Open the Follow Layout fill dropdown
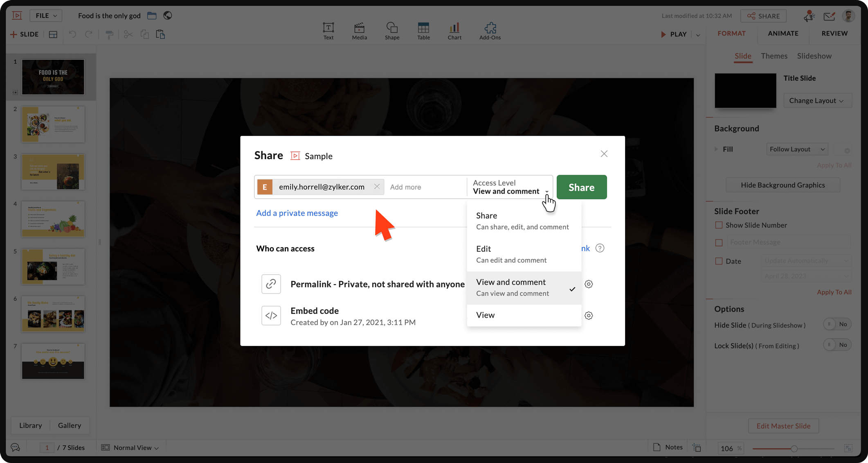The image size is (868, 463). pyautogui.click(x=797, y=149)
